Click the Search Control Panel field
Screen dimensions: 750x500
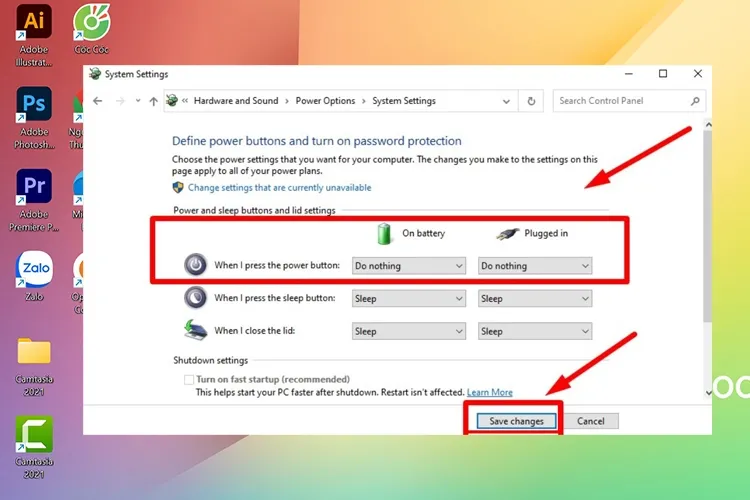point(622,101)
